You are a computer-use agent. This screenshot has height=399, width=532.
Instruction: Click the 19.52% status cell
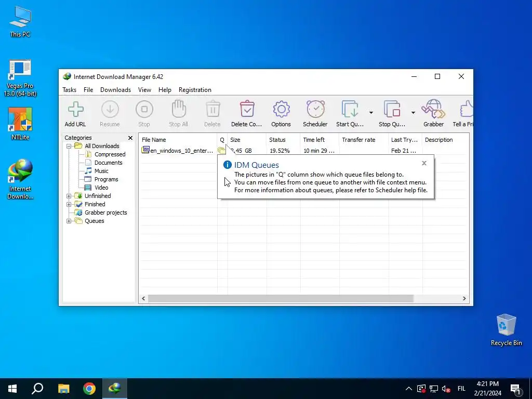280,151
